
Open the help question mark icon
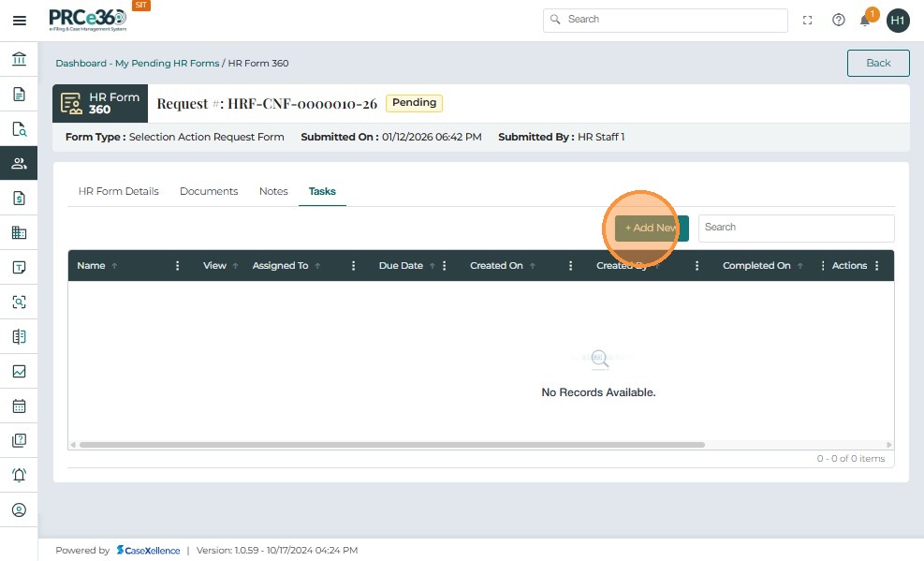point(839,20)
